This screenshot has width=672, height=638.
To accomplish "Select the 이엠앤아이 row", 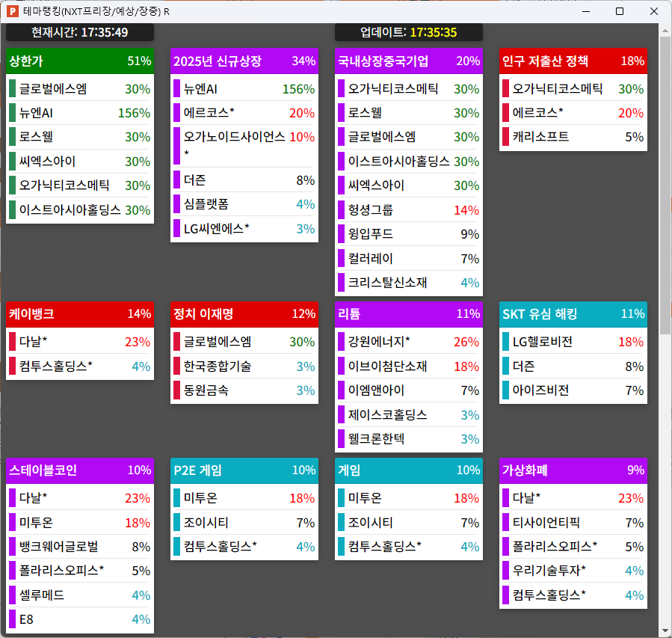I will tap(409, 390).
